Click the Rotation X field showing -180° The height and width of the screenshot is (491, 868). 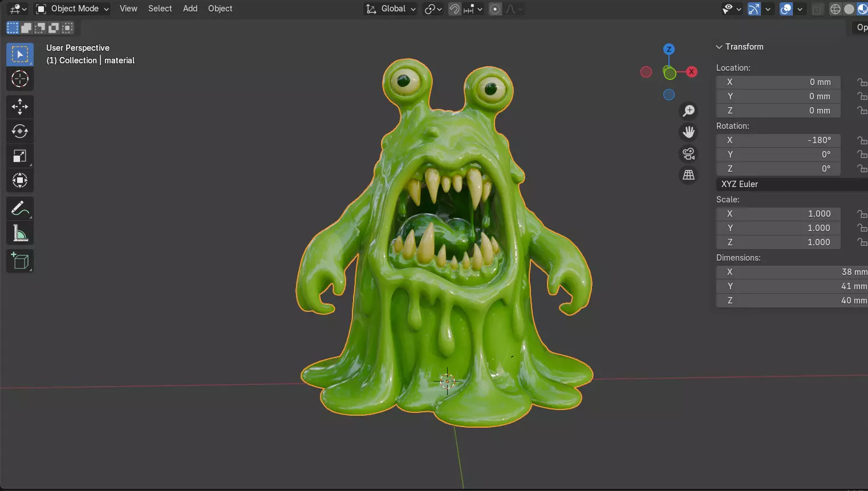pos(778,140)
